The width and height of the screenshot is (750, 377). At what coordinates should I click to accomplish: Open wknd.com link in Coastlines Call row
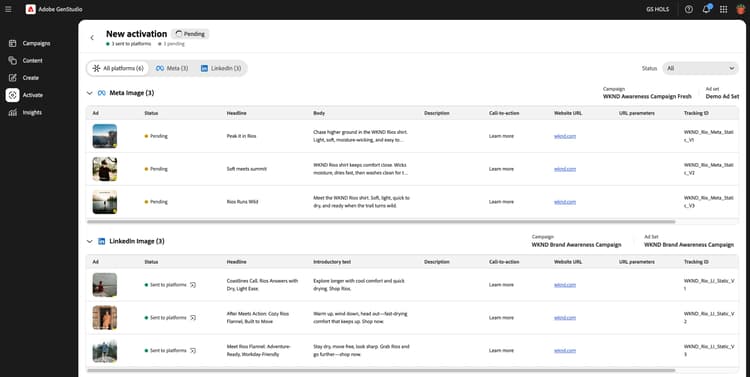tap(565, 285)
